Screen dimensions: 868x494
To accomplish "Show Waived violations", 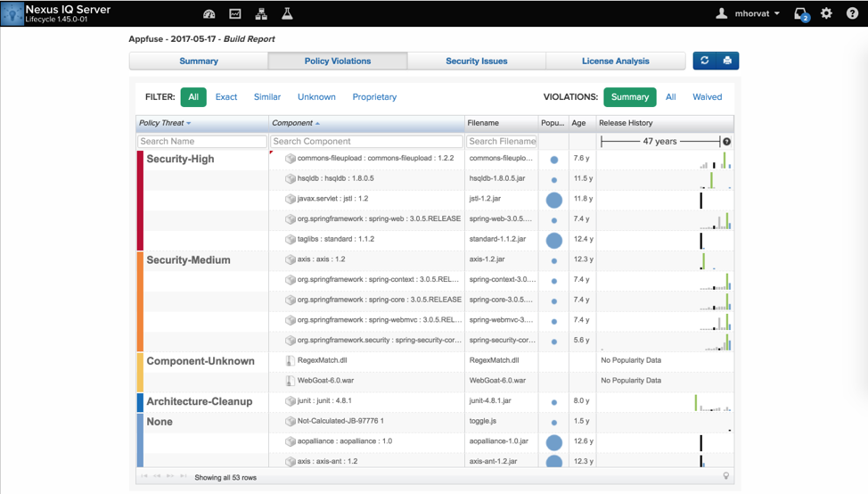I will pos(707,97).
